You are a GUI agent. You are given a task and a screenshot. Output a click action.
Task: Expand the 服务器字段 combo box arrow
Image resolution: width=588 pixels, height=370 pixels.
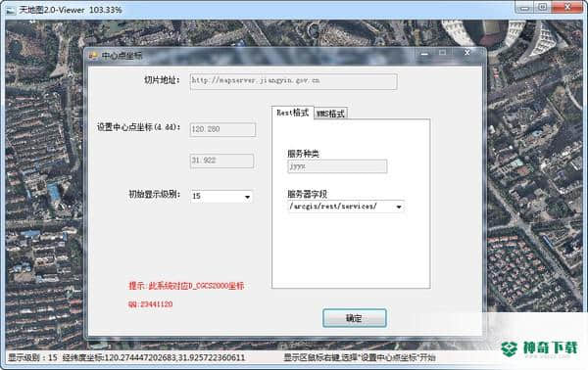point(399,207)
